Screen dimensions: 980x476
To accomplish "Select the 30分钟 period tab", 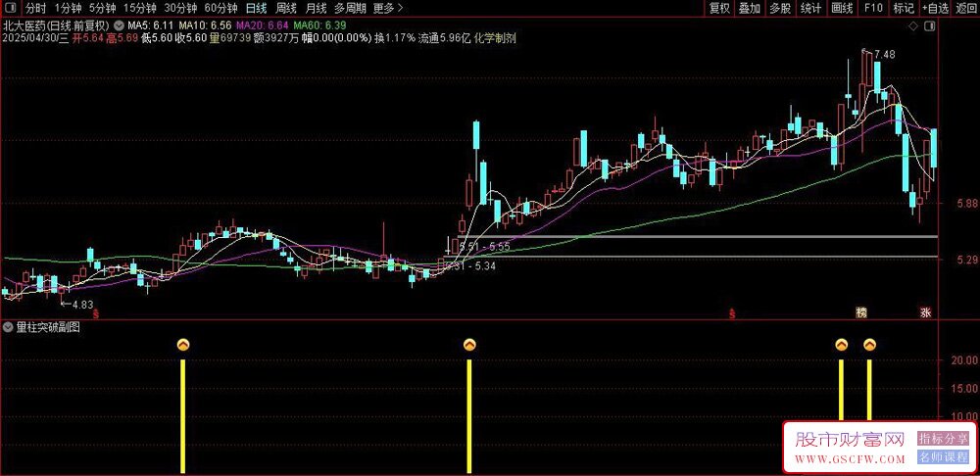I will pos(180,9).
